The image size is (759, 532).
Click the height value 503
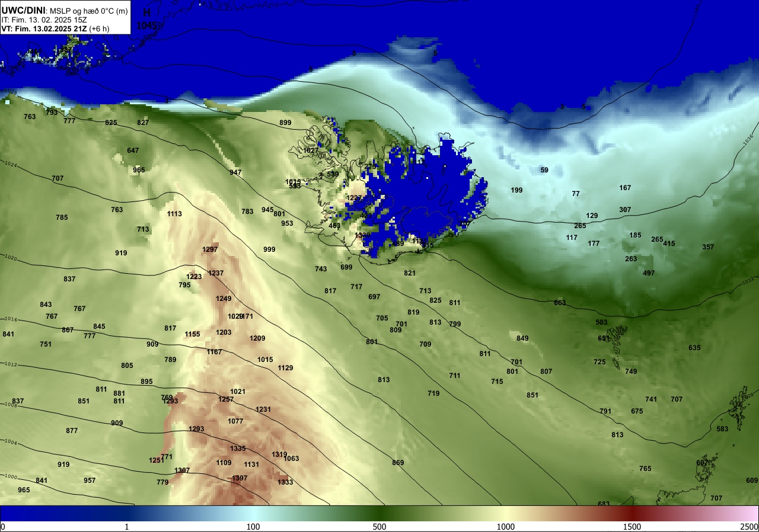(601, 322)
